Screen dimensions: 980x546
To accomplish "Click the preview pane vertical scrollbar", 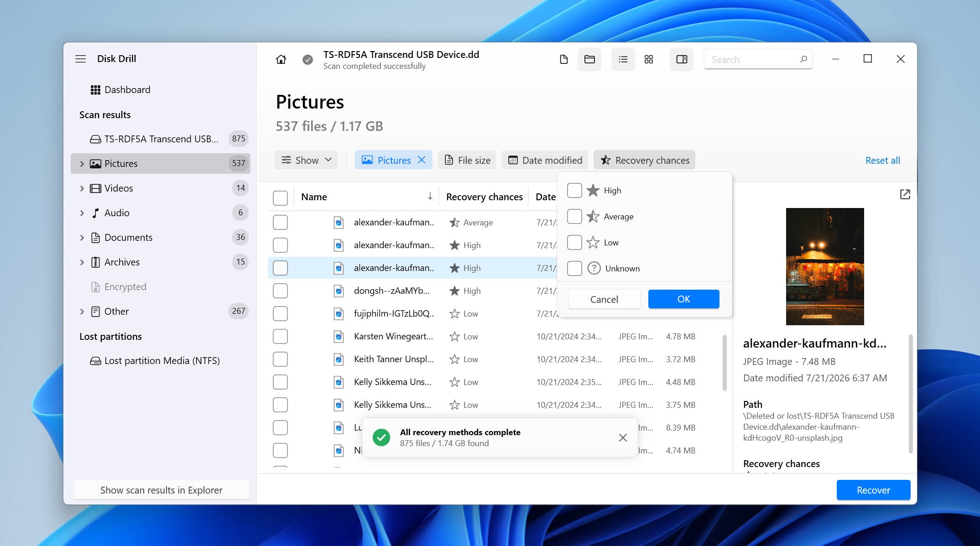I will (911, 394).
